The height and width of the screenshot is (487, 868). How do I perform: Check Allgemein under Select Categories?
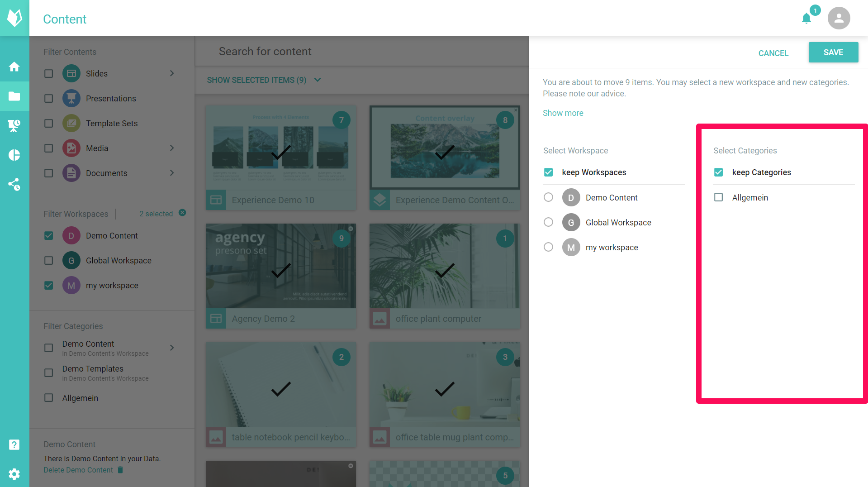tap(719, 197)
